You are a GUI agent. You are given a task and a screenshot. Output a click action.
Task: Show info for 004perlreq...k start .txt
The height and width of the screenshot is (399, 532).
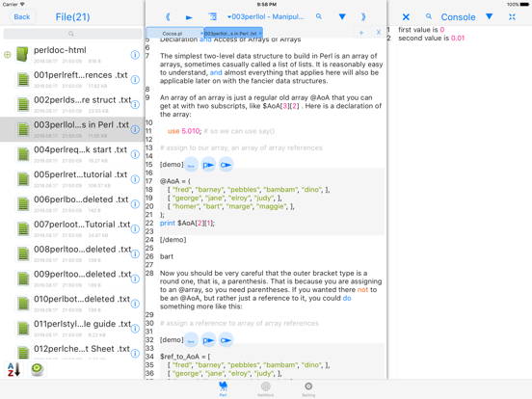click(135, 154)
